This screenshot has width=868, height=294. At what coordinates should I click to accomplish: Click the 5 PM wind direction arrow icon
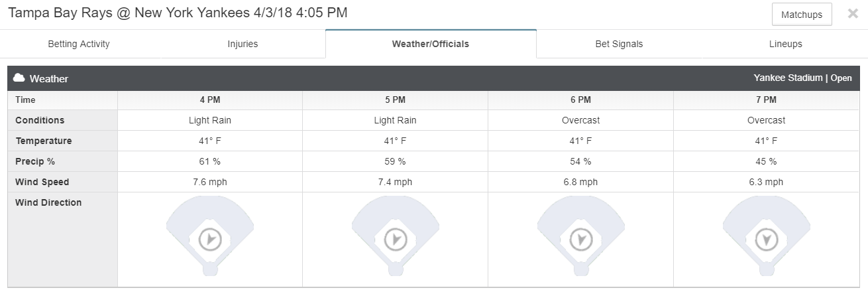pos(396,239)
